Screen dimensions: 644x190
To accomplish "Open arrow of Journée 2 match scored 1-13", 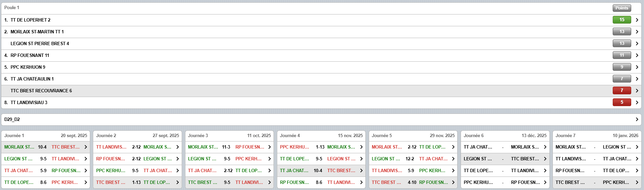I will click(x=178, y=182).
